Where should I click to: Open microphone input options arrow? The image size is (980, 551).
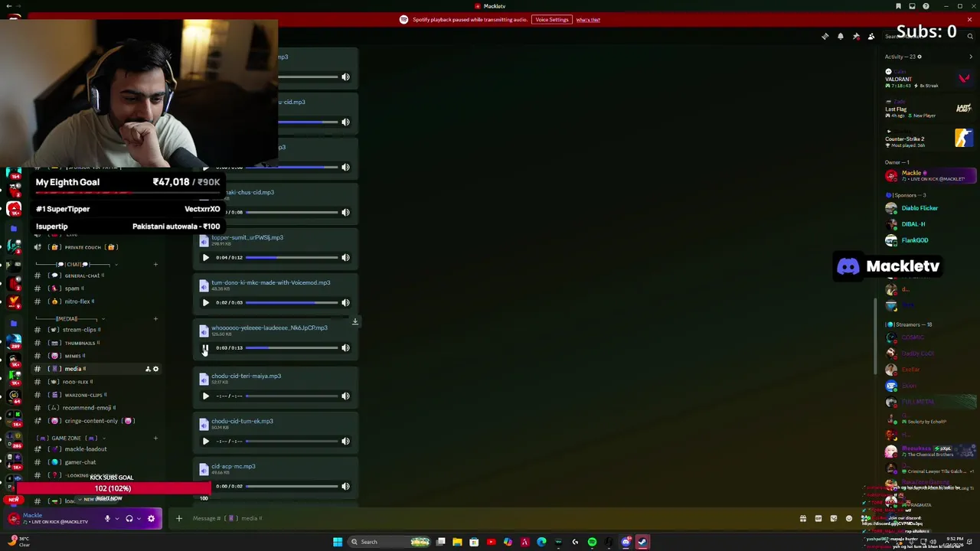pos(116,519)
